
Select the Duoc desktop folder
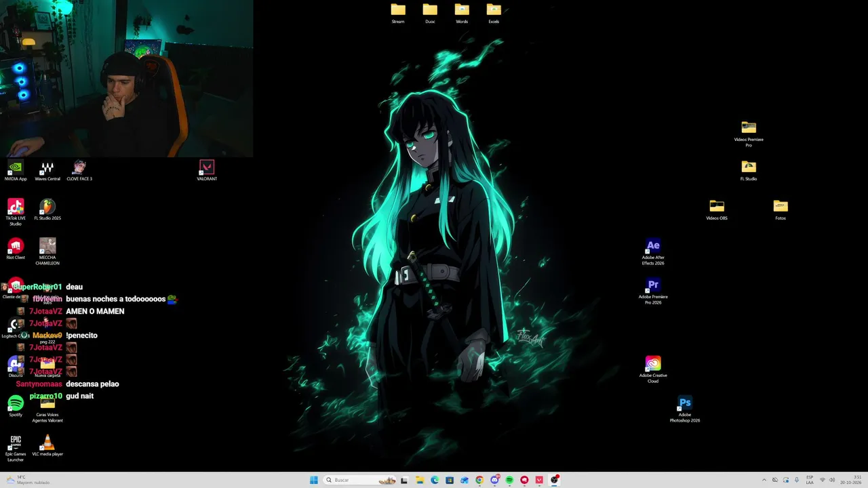coord(430,13)
